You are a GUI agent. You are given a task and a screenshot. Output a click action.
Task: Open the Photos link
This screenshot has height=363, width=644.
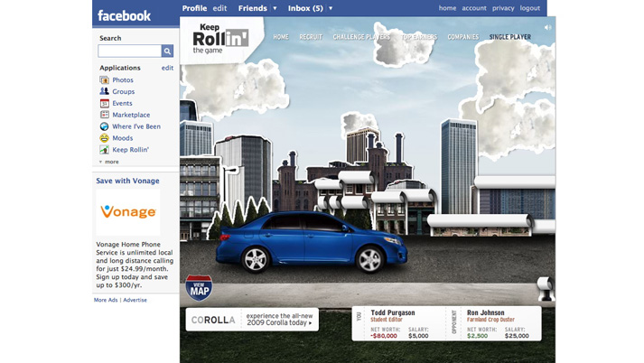(123, 80)
